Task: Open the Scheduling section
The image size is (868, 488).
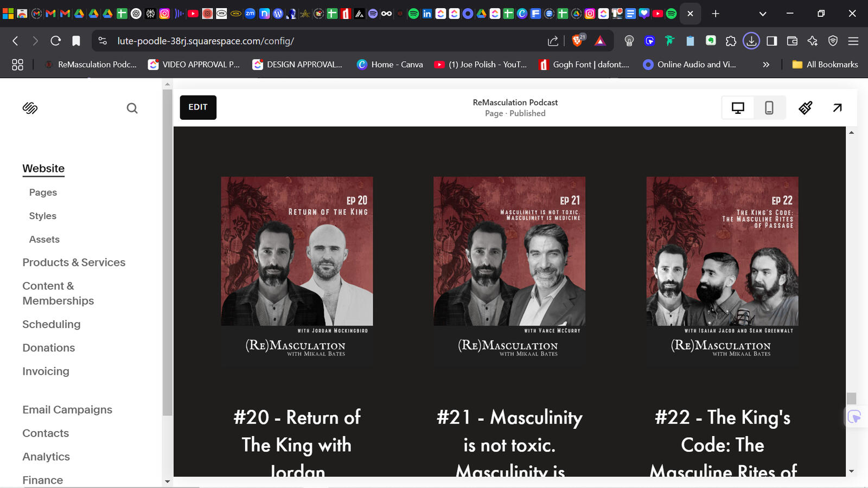Action: (x=52, y=324)
